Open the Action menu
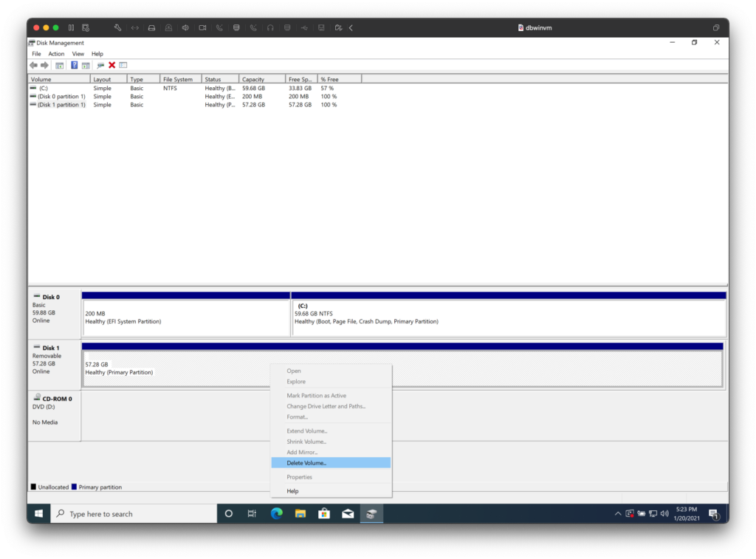This screenshot has height=559, width=756. click(56, 54)
